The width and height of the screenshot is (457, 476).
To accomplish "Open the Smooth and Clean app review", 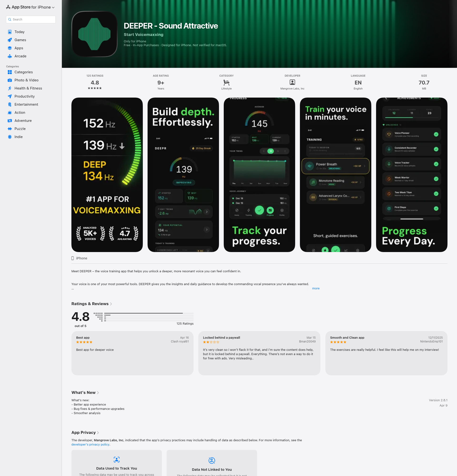I will tap(386, 353).
